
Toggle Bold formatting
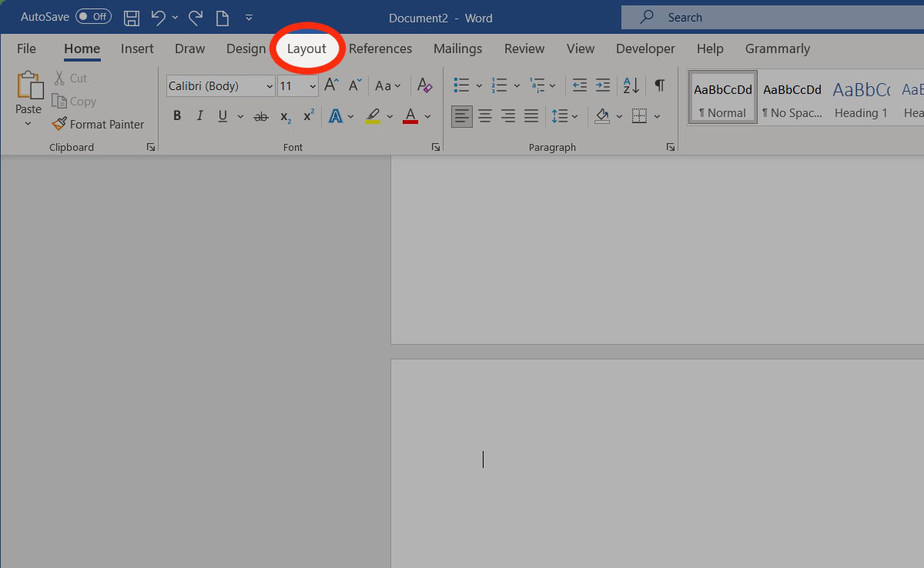[x=177, y=116]
